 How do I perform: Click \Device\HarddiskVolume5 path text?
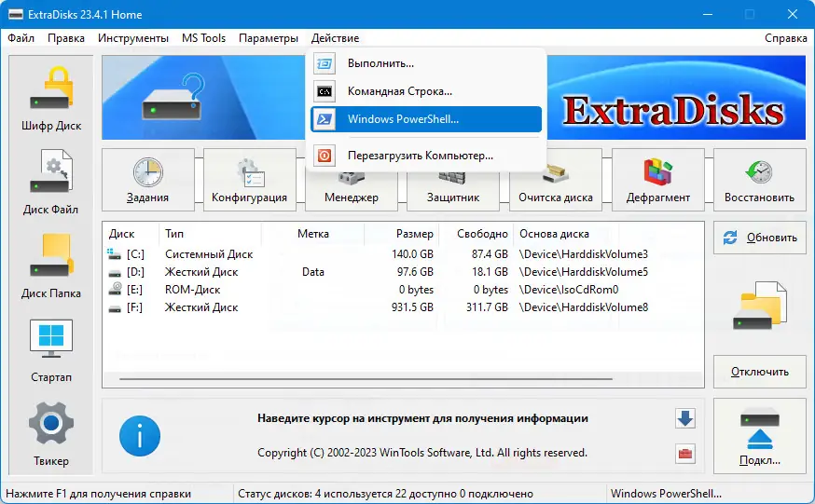coord(583,272)
